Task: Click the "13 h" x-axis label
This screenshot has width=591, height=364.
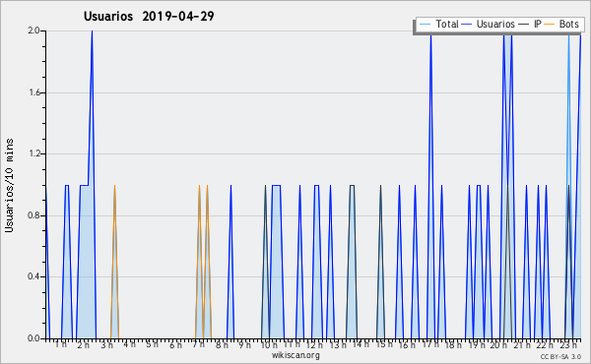Action: [338, 344]
